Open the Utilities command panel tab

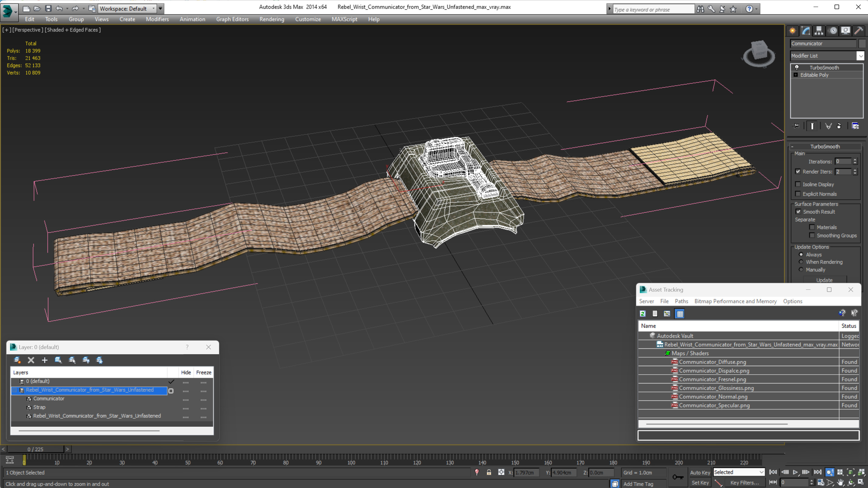click(x=859, y=31)
